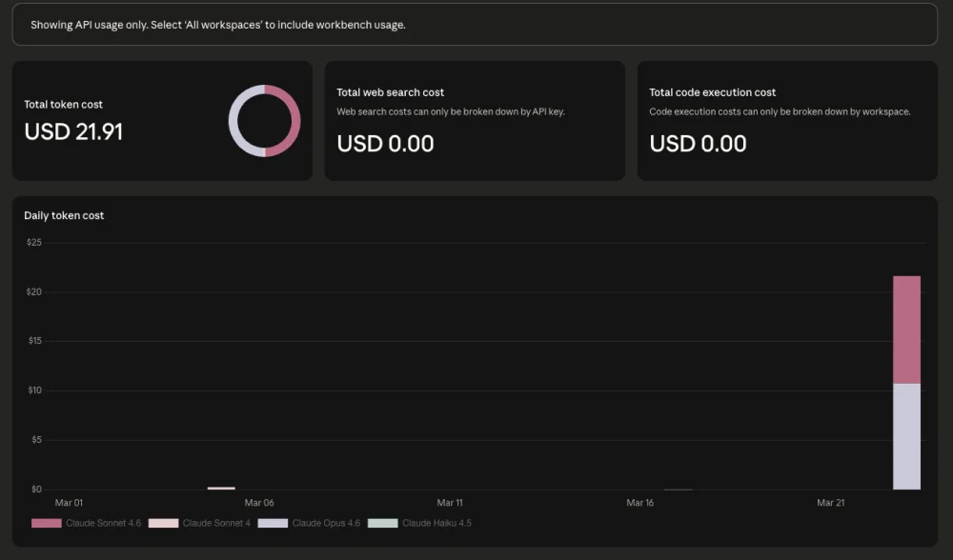Click the Mar 21 axis label

[831, 502]
